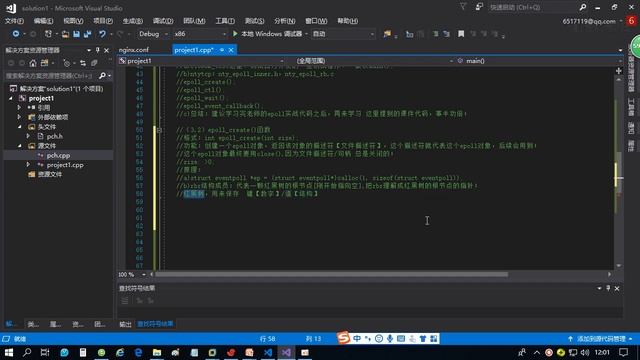Image resolution: width=640 pixels, height=360 pixels.
Task: Collapse the code outline at line 50
Action: [160, 130]
